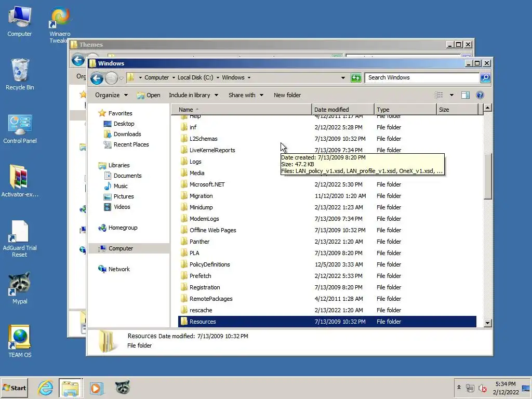
Task: Refresh the Windows folder view
Action: (x=356, y=78)
